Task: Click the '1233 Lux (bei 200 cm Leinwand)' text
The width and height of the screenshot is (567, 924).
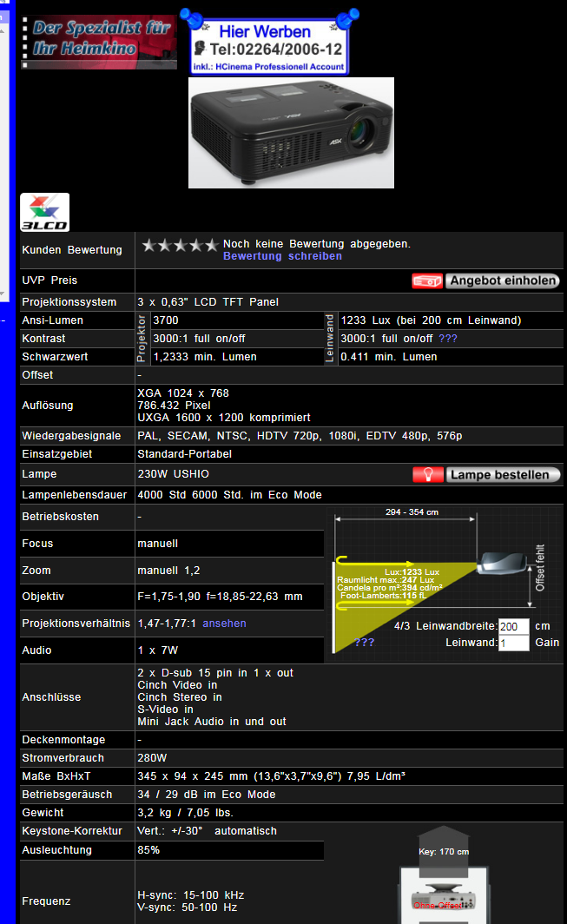Action: point(431,320)
